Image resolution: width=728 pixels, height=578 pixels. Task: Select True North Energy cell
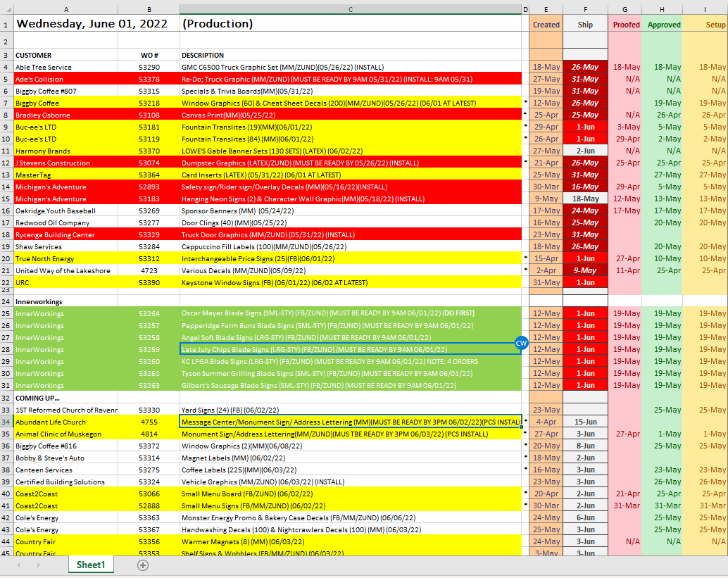pyautogui.click(x=66, y=258)
